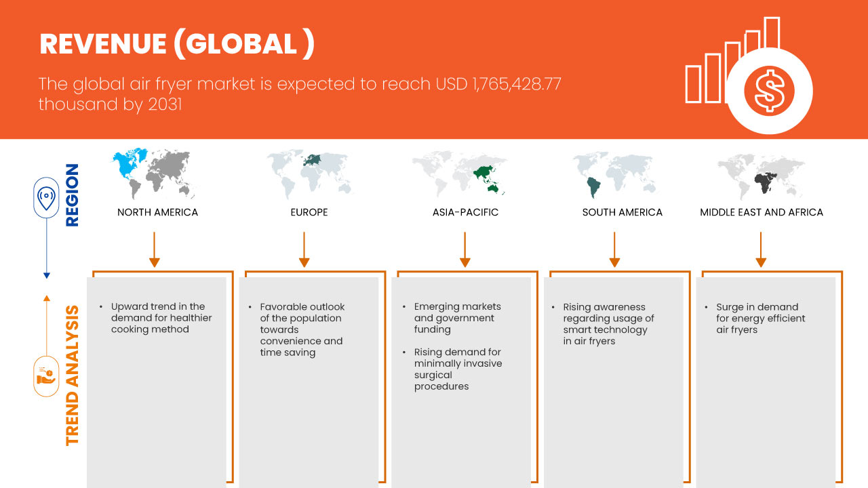868x488 pixels.
Task: Click the arrow below Europe
Action: [304, 249]
